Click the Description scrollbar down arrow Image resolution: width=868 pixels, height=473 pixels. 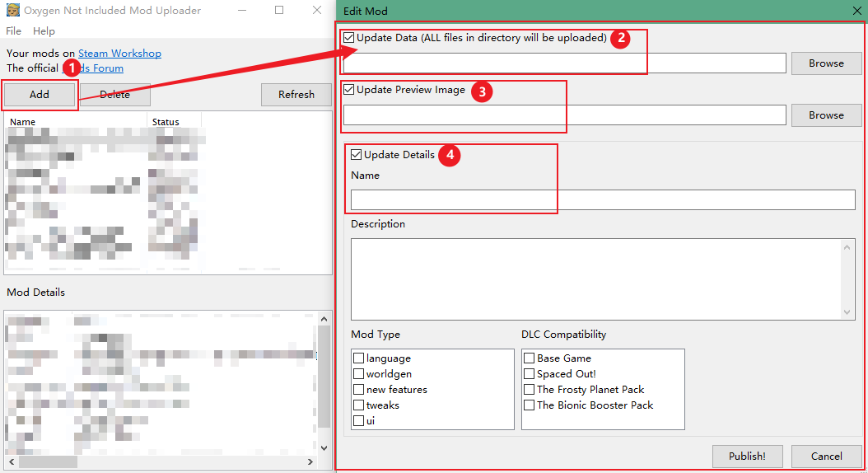pos(848,312)
